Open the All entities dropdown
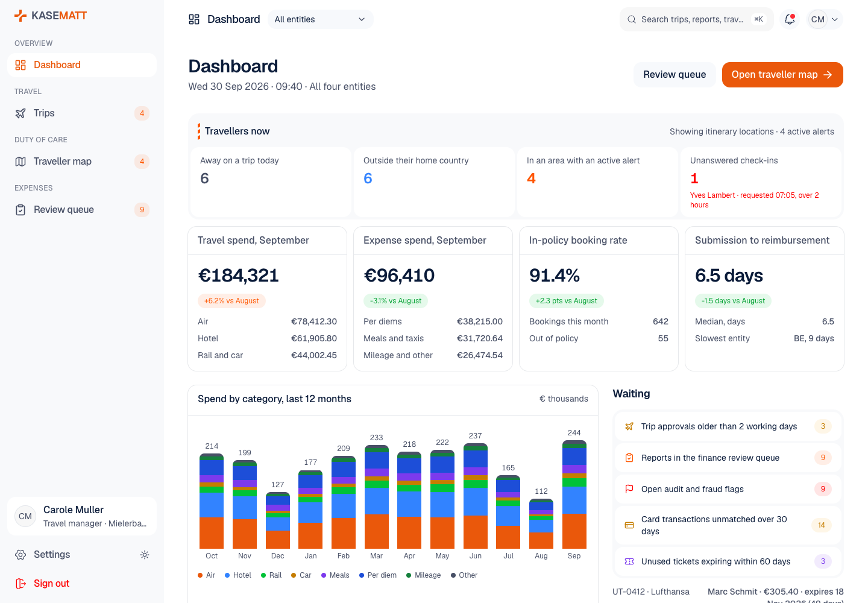This screenshot has height=603, width=868. [320, 19]
